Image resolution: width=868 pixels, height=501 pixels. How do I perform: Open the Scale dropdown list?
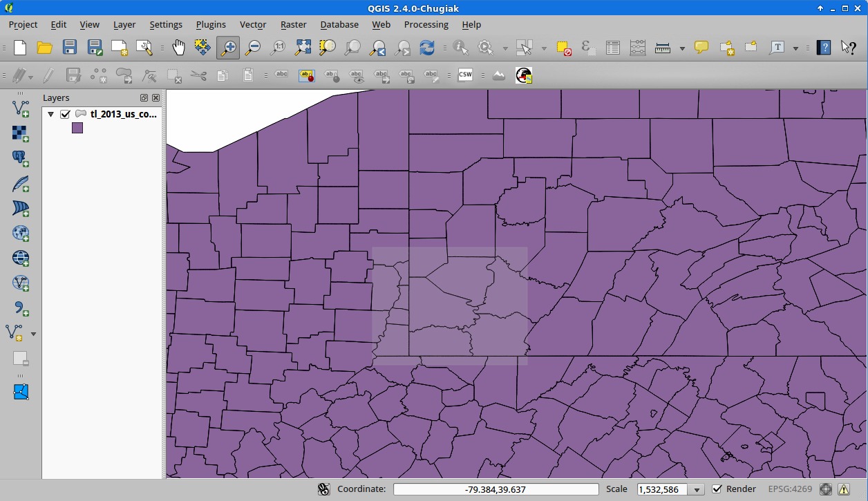[697, 490]
